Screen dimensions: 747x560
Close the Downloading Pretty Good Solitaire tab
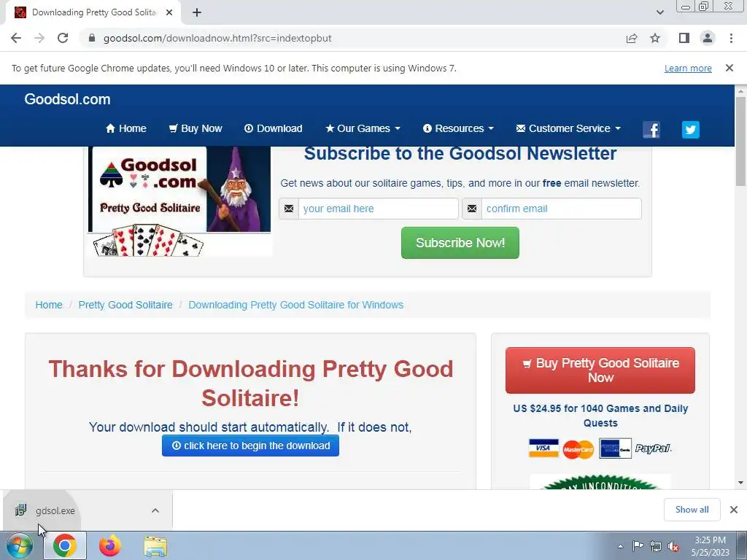tap(169, 12)
